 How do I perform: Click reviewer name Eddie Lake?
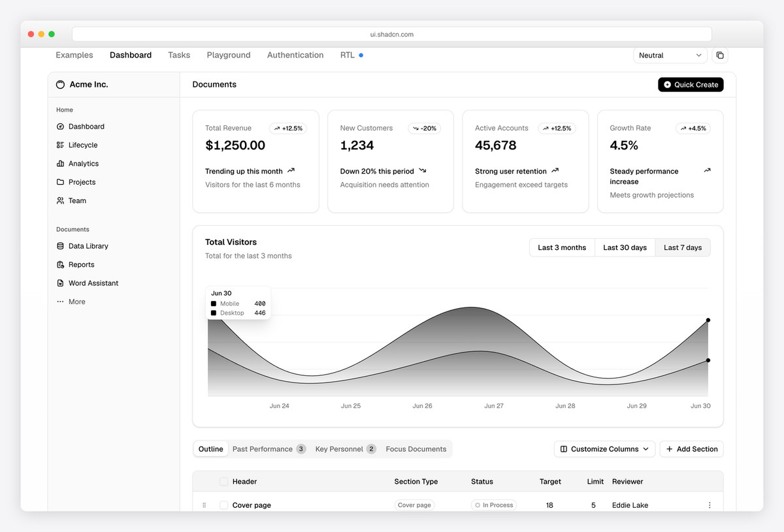click(x=630, y=505)
